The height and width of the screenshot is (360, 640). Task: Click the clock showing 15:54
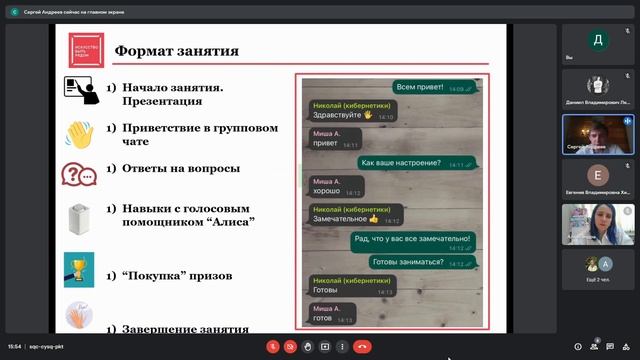click(x=14, y=347)
